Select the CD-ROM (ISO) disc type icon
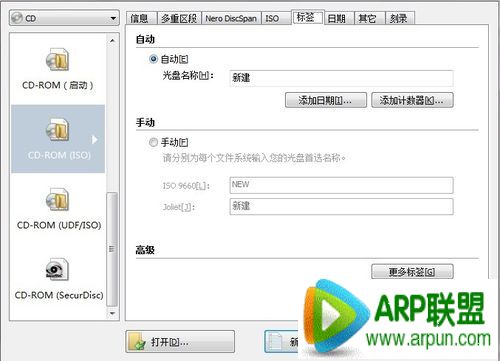This screenshot has width=500, height=361. pyautogui.click(x=57, y=129)
